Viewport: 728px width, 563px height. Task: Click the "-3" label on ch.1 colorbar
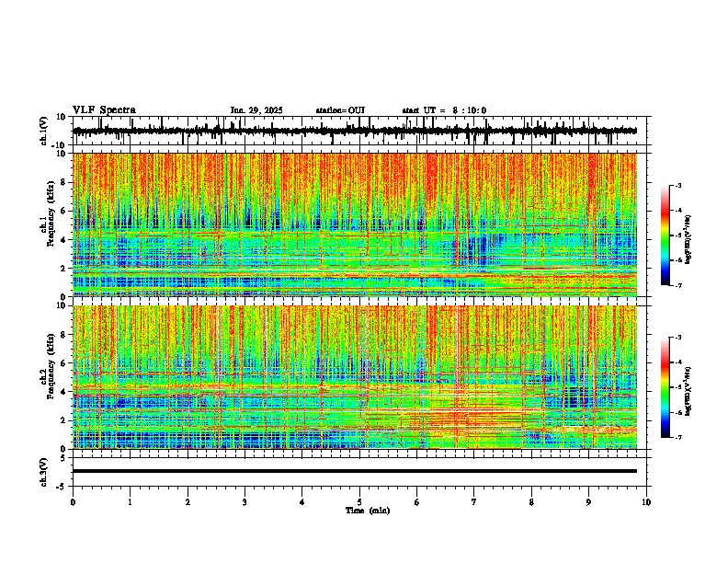tap(677, 185)
